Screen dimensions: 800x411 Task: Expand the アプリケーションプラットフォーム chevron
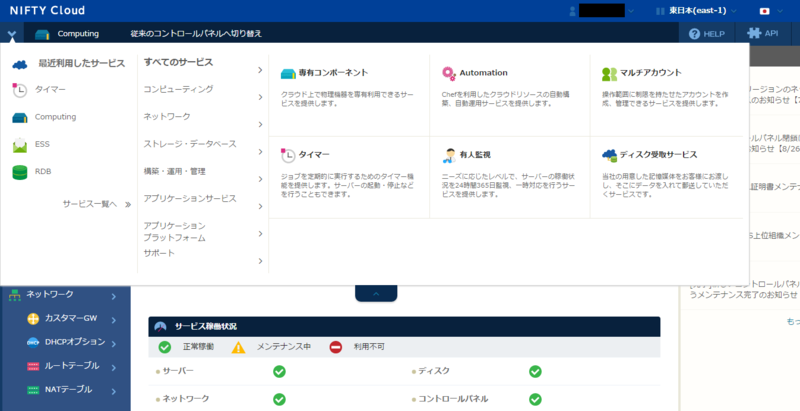point(260,234)
